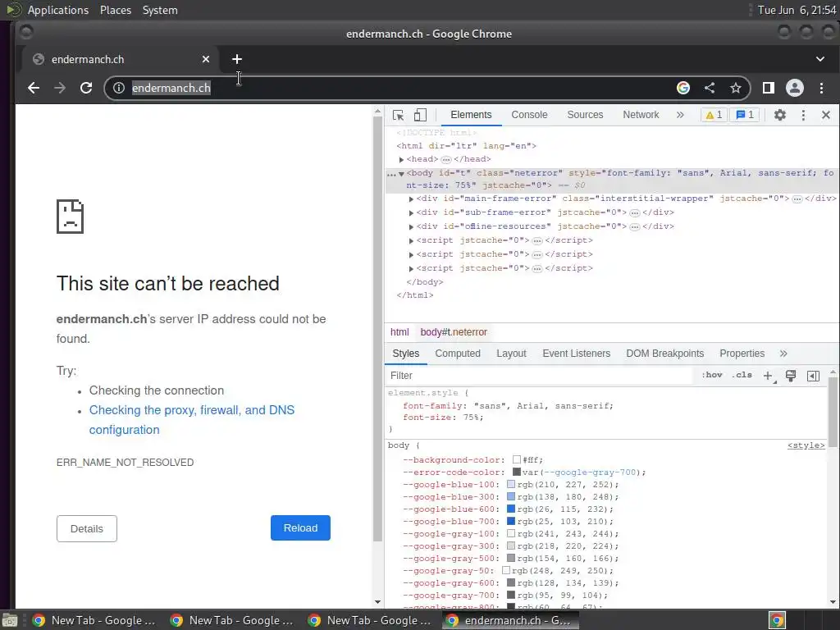This screenshot has width=840, height=630.
Task: Open the Layout tab
Action: [511, 354]
